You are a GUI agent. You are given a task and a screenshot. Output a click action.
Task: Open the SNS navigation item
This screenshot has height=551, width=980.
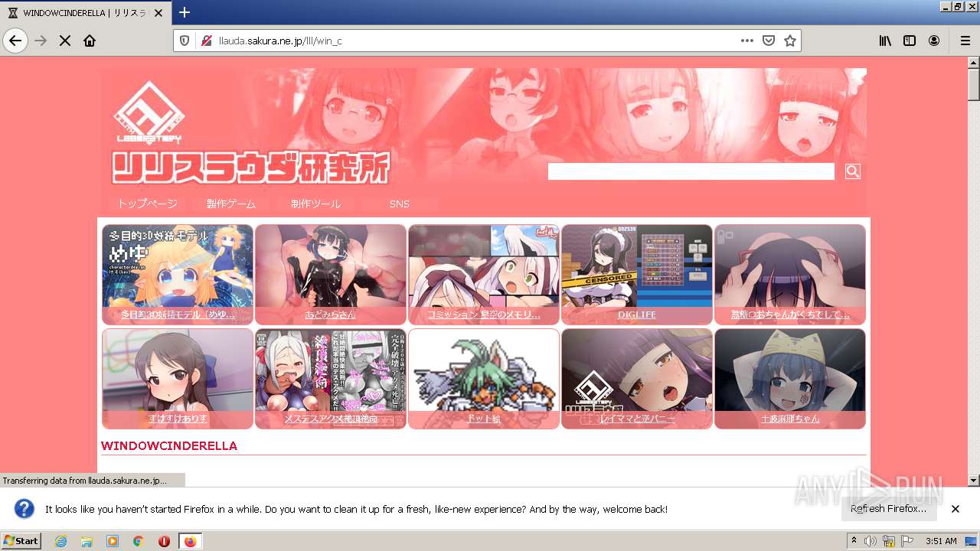point(400,204)
